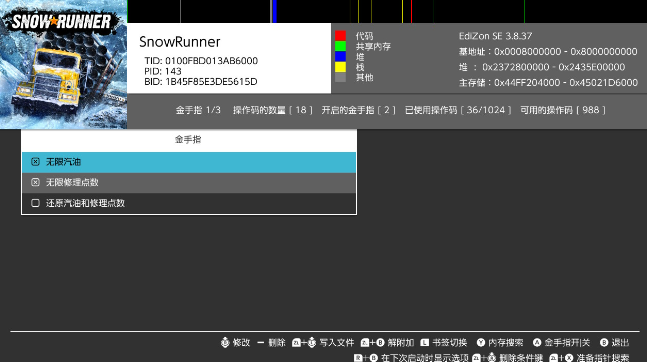Click the 解附加 footer label
The height and width of the screenshot is (362, 647).
(x=401, y=343)
